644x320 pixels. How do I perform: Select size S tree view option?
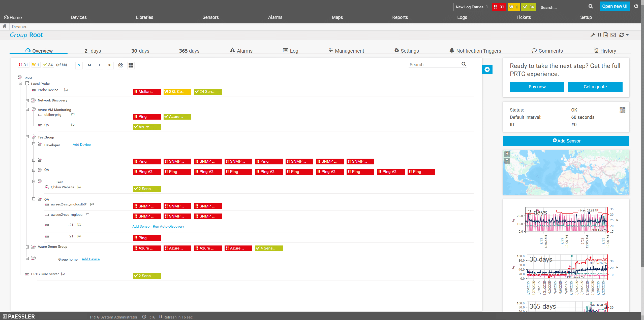tap(79, 65)
